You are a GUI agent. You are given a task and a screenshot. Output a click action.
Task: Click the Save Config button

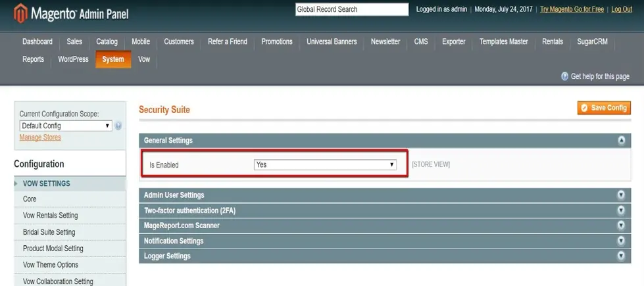(604, 108)
